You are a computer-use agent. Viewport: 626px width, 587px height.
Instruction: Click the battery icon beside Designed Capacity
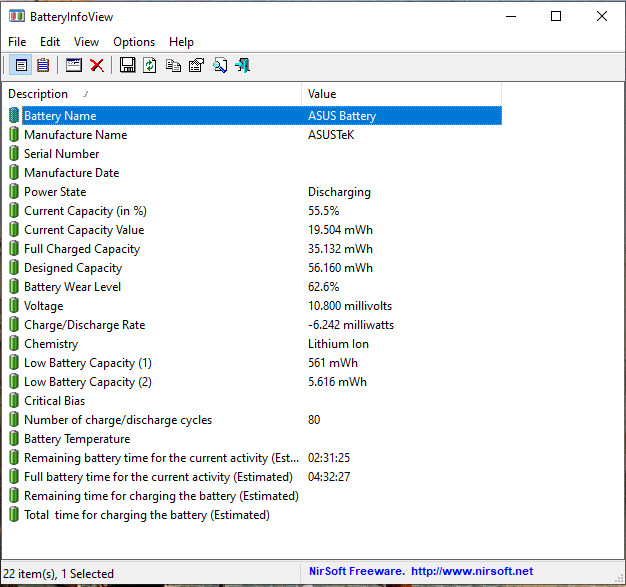[14, 268]
